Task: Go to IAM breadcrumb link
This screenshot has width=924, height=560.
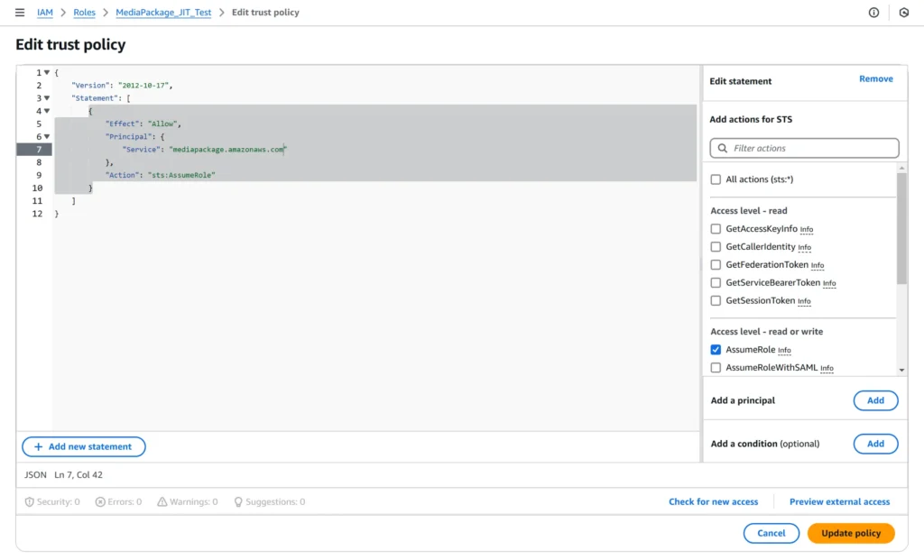Action: [45, 13]
